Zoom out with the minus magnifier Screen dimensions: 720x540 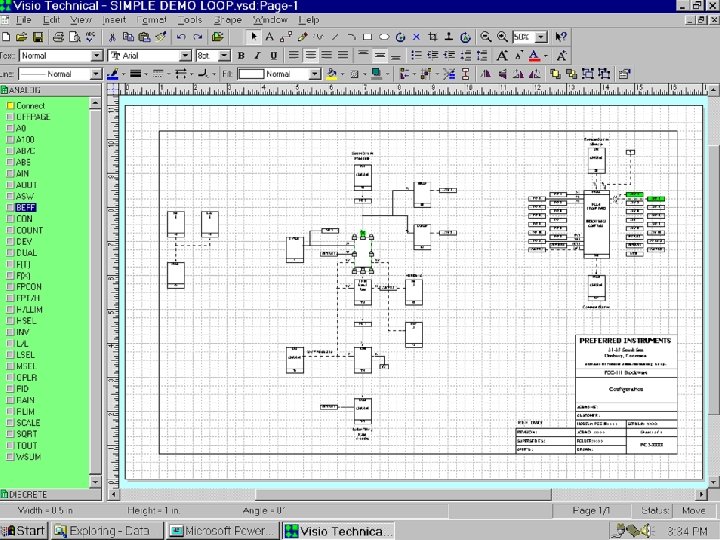tap(485, 37)
